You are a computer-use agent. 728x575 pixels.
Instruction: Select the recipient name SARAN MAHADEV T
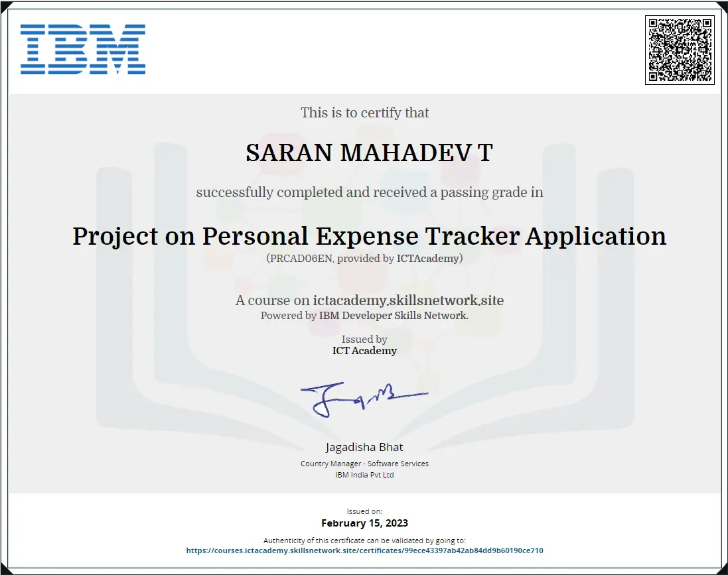click(x=369, y=153)
